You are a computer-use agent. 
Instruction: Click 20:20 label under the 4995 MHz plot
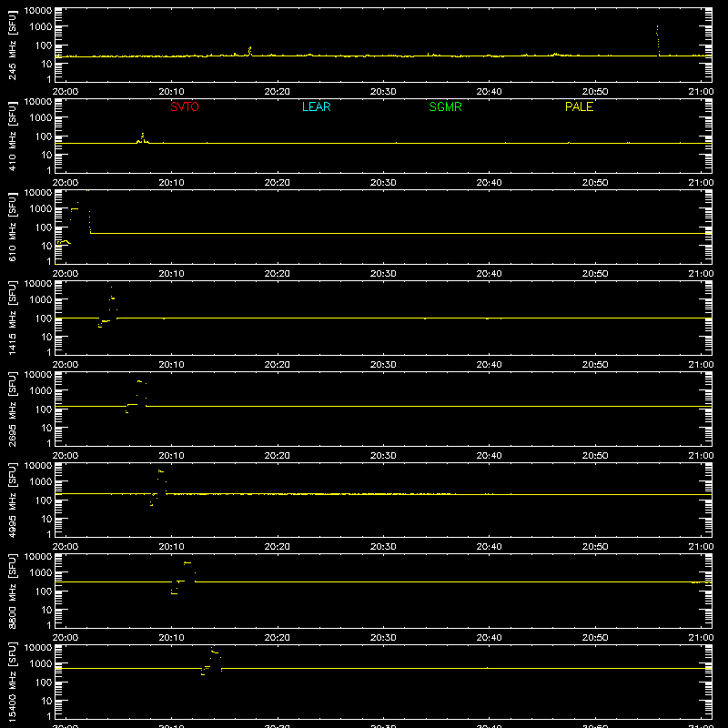click(x=278, y=547)
